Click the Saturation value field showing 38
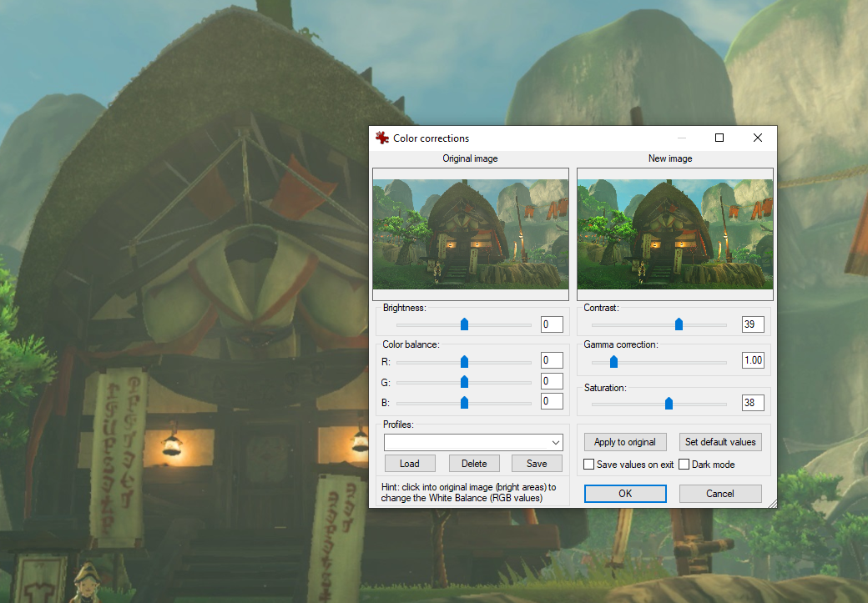The image size is (868, 603). (x=753, y=403)
